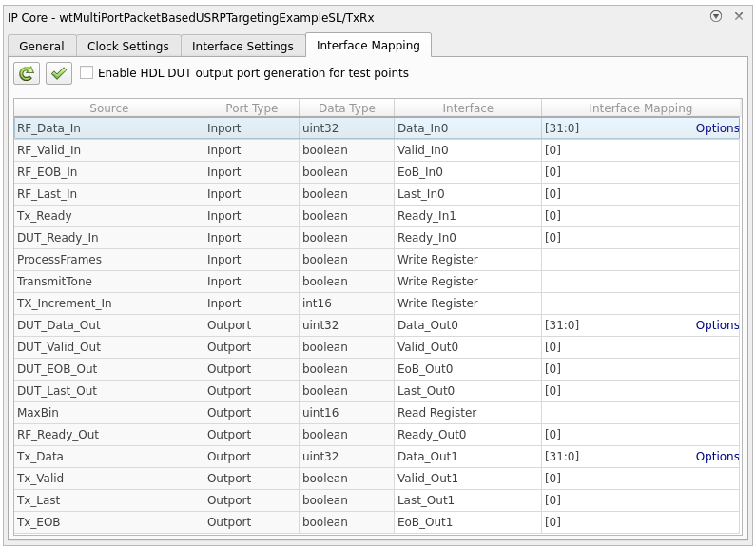
Task: Open the Clock Settings tab
Action: pyautogui.click(x=128, y=46)
